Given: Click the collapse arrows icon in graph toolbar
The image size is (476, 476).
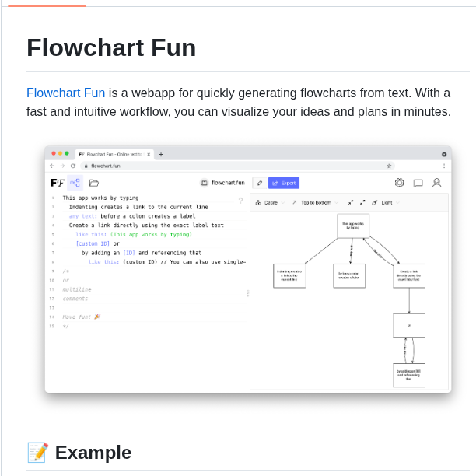Looking at the screenshot, I should [x=351, y=202].
